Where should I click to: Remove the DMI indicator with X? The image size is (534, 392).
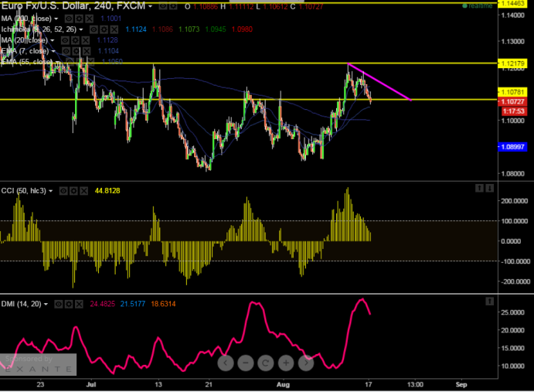(x=79, y=304)
